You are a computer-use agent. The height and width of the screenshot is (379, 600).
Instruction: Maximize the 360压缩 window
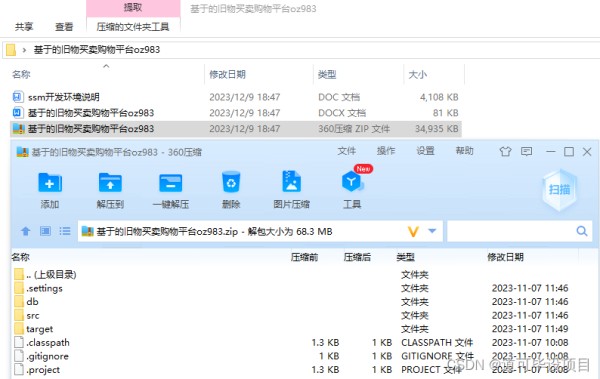point(569,152)
